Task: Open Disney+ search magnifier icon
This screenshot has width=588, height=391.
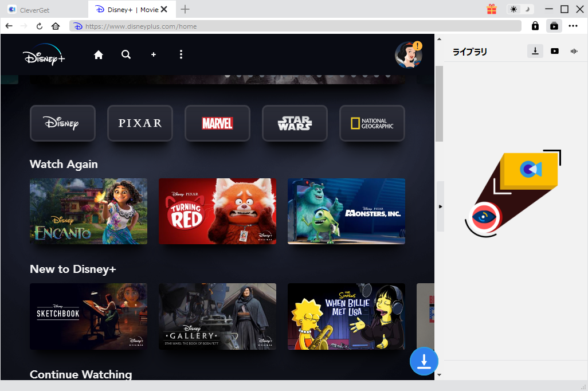Action: tap(126, 55)
